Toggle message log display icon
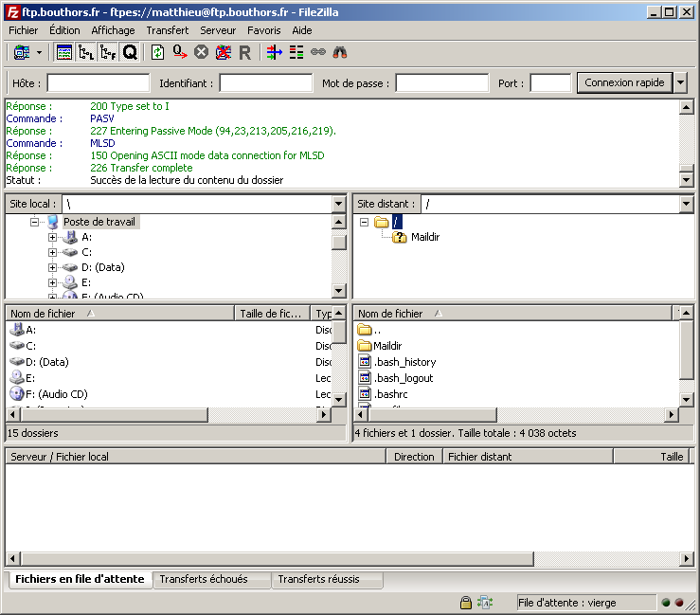 pos(64,53)
